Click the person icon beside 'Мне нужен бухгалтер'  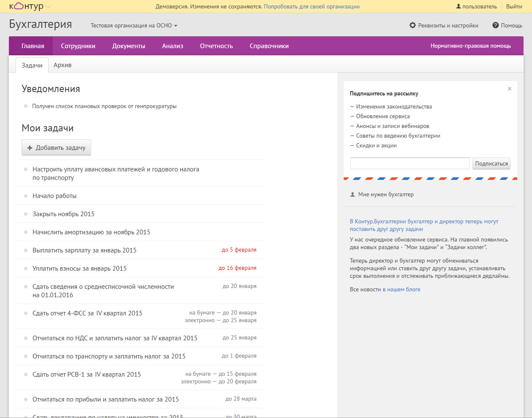point(353,195)
